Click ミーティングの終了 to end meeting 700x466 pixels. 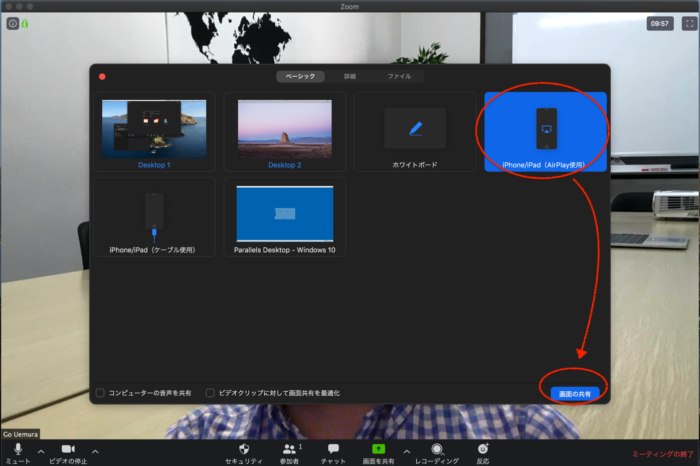[x=663, y=454]
